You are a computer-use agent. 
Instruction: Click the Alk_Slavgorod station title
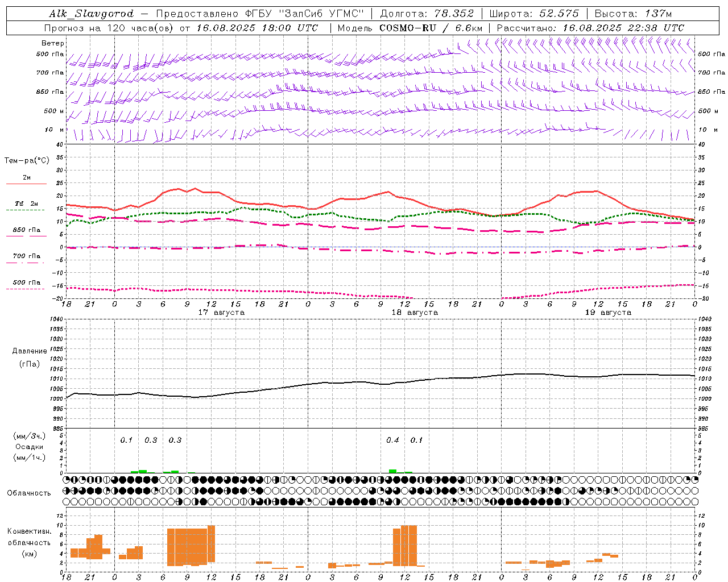click(92, 14)
